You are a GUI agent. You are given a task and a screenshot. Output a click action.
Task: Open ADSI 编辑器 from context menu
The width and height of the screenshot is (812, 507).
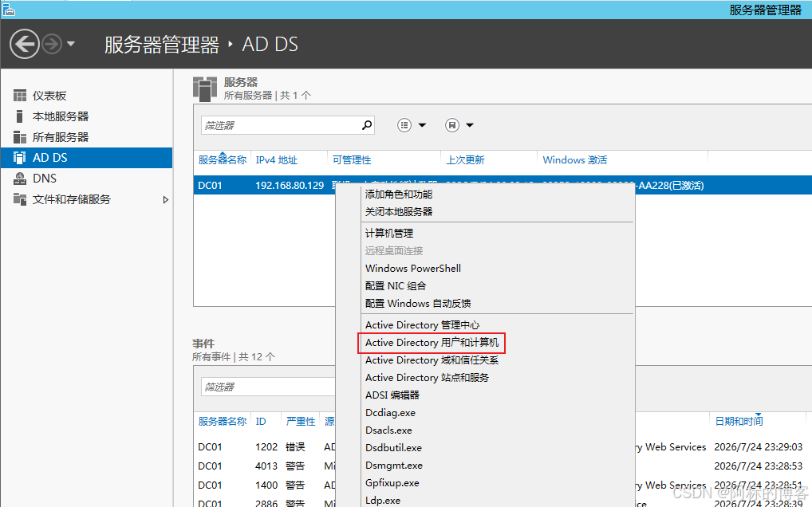[x=392, y=395]
